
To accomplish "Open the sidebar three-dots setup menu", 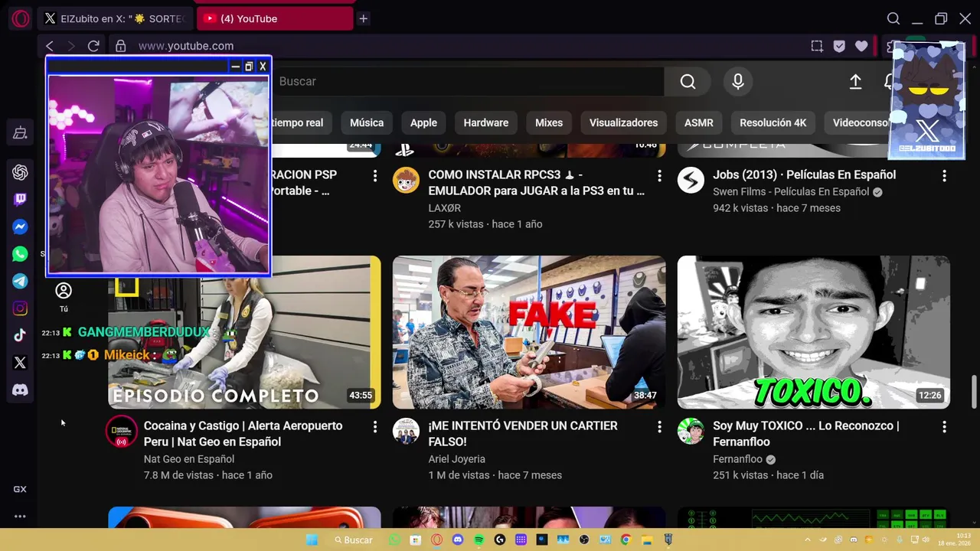I will click(x=20, y=517).
